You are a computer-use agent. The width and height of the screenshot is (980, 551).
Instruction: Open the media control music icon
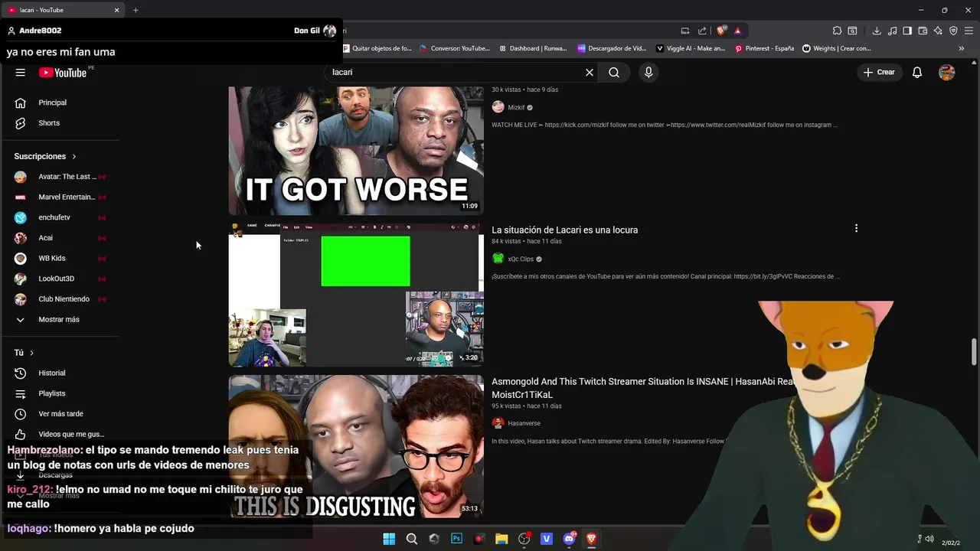892,31
